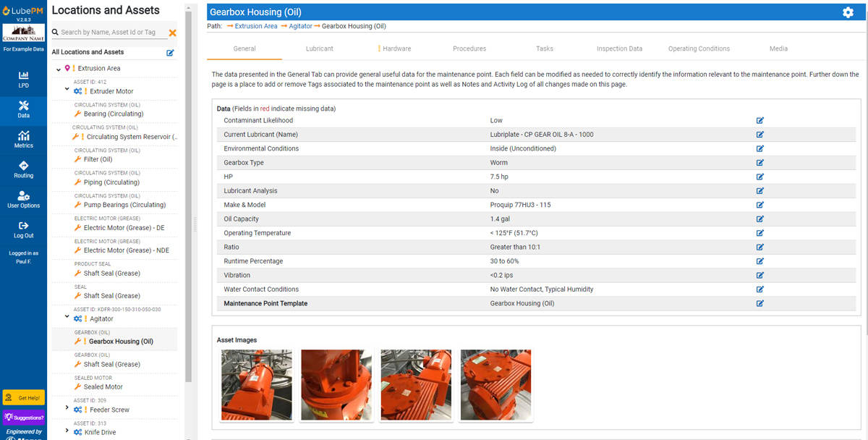Click the edit icon beside All Locations and Assets
Screen dimensions: 868x440
coord(170,52)
